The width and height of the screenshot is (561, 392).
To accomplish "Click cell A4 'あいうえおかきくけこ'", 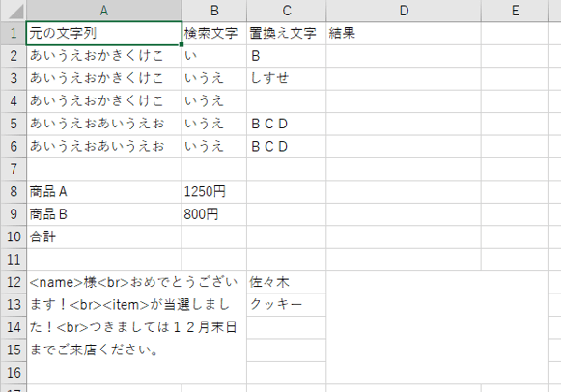I will (103, 100).
